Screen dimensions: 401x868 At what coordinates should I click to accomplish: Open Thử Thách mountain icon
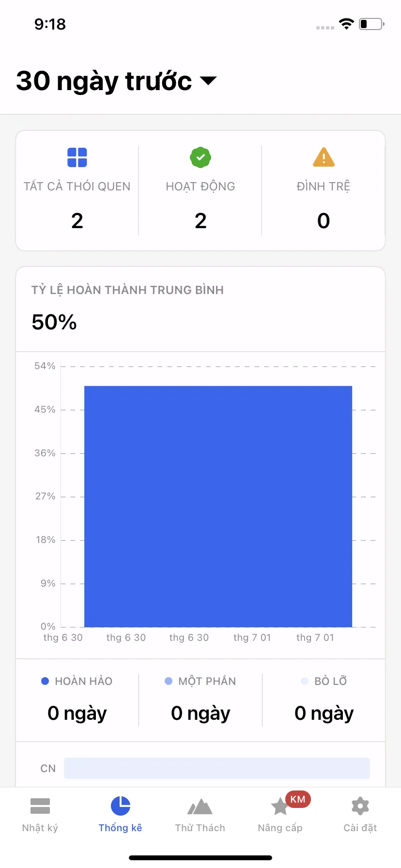(x=200, y=806)
